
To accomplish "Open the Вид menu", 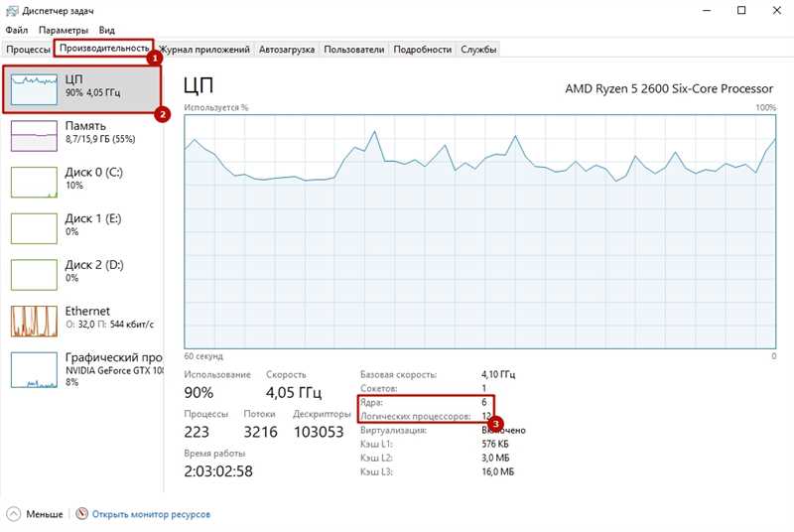I will [106, 30].
